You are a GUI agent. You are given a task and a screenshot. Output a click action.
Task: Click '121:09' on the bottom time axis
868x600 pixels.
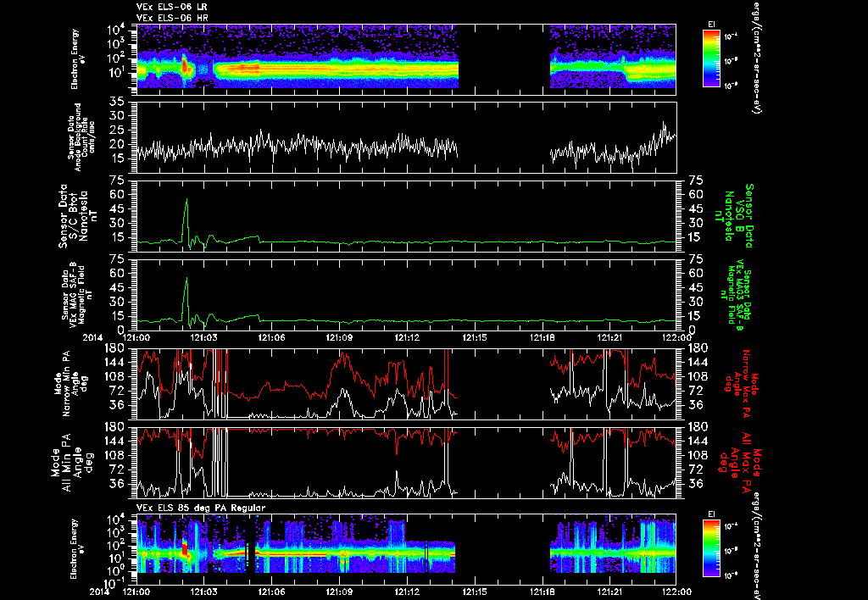pos(339,592)
